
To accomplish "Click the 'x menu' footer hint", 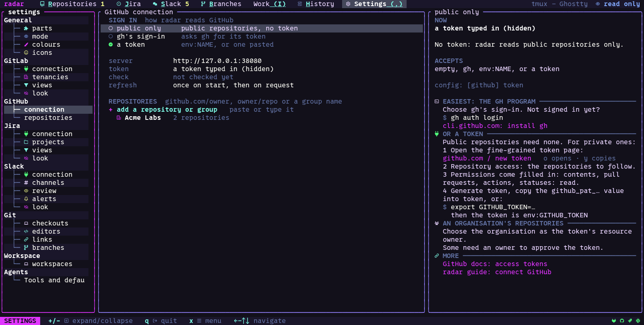I will [x=205, y=321].
